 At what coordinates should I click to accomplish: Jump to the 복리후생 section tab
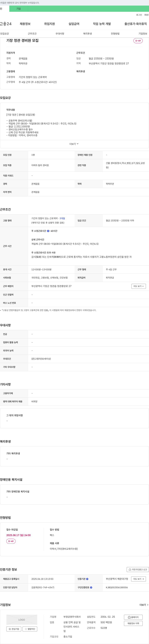[88, 33]
